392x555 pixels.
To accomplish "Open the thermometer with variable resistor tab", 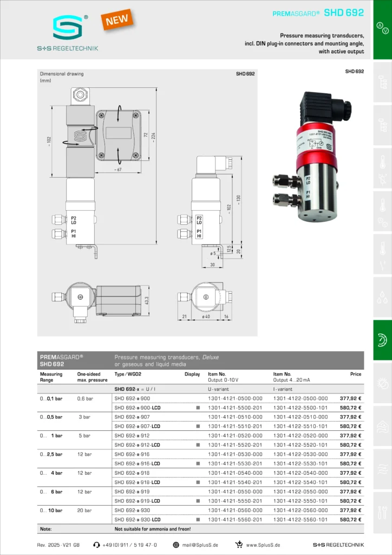I will [383, 168].
